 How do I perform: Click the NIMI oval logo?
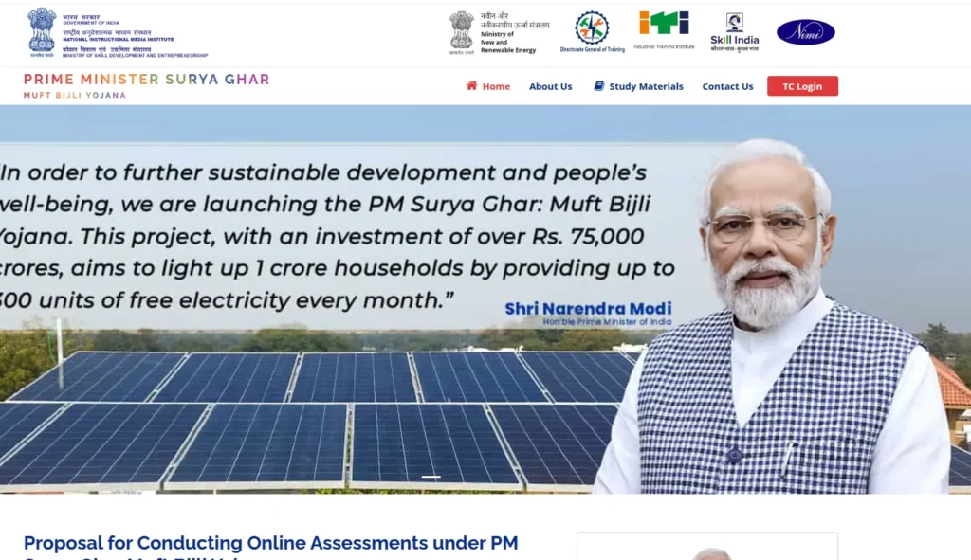(x=806, y=31)
